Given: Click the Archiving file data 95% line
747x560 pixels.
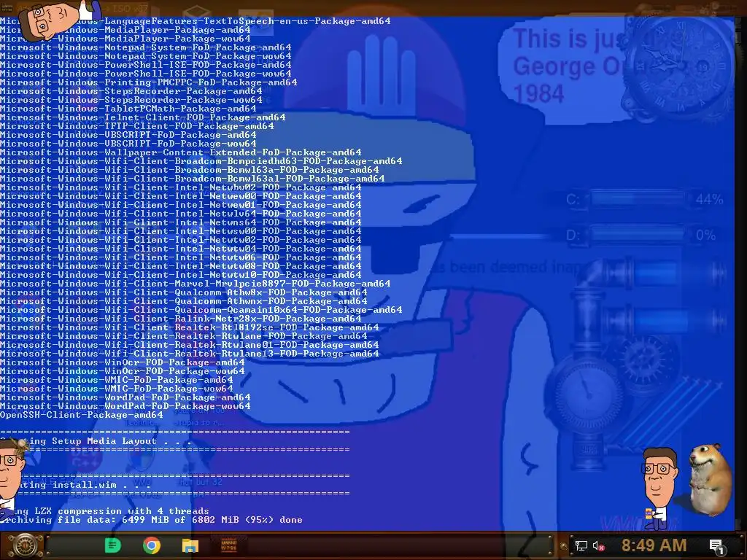Looking at the screenshot, I should pos(152,519).
